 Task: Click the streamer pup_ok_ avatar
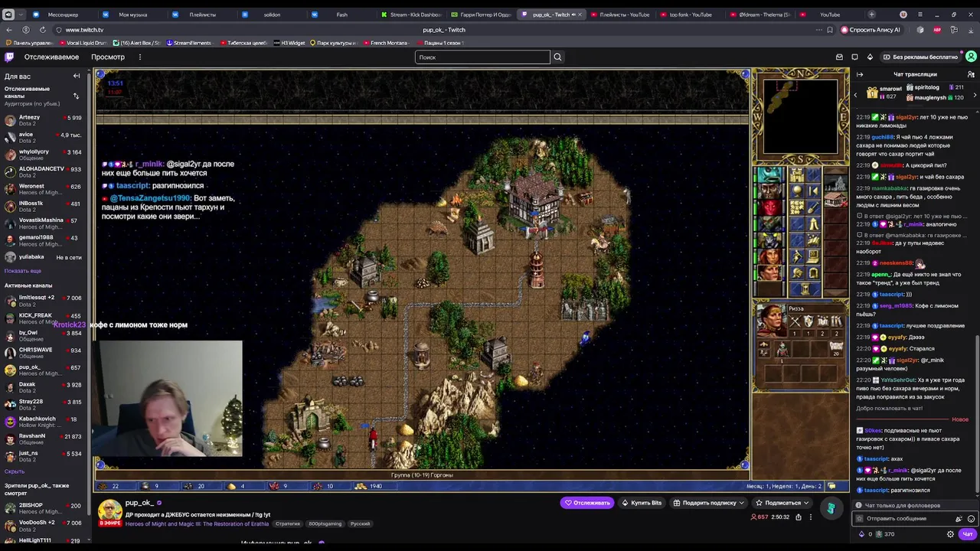109,512
